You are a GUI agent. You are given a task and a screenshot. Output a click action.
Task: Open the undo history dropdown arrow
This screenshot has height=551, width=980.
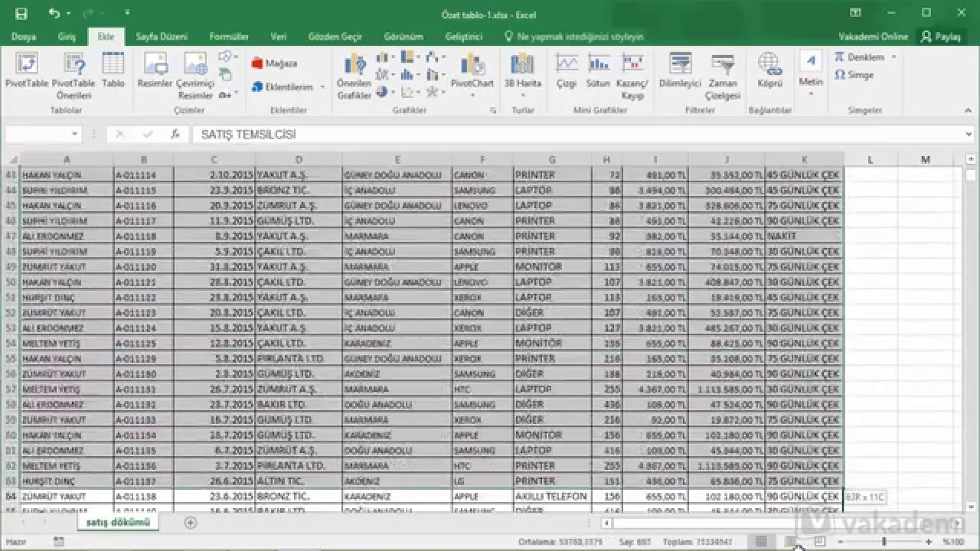[67, 14]
